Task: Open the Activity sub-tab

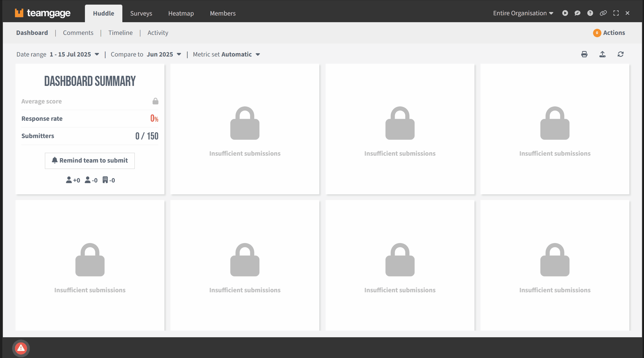Action: (x=158, y=33)
